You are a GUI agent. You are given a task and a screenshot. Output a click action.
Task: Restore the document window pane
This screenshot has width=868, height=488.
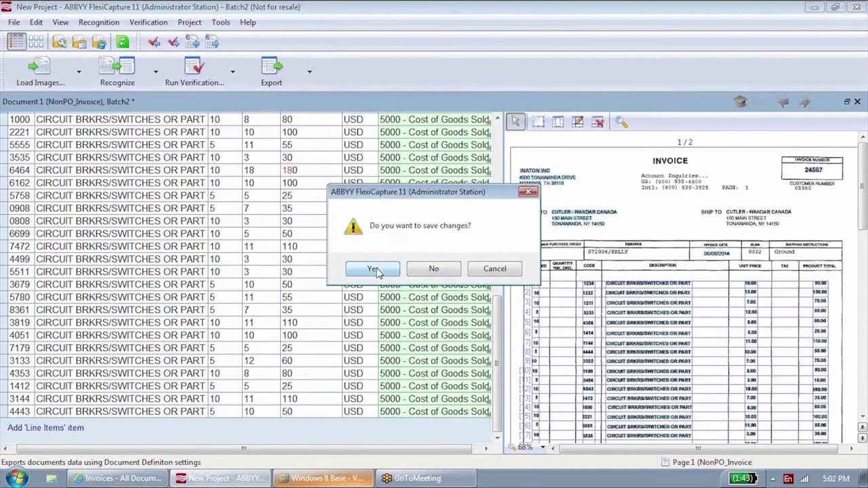tap(847, 102)
